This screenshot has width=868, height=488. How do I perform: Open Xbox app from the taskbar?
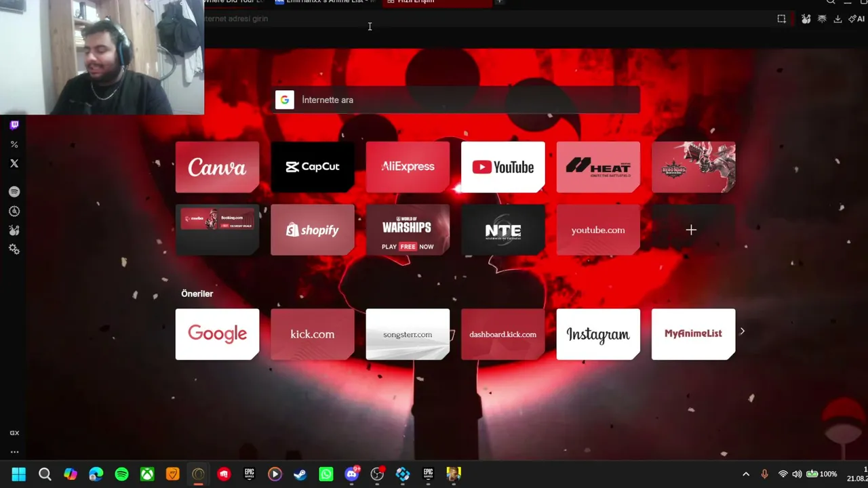tap(147, 474)
